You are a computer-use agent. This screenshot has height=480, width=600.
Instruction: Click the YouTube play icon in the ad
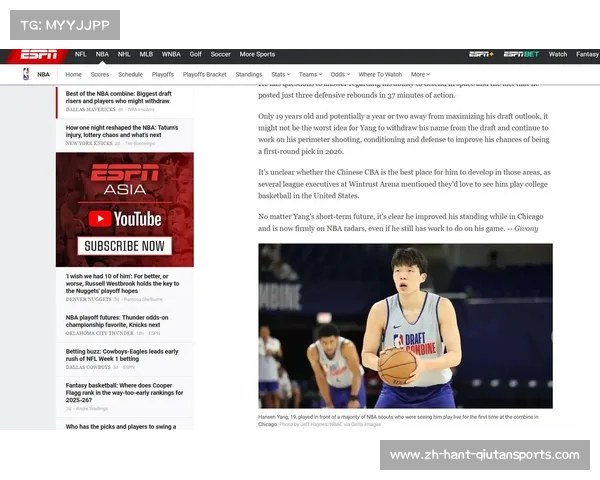tap(99, 218)
